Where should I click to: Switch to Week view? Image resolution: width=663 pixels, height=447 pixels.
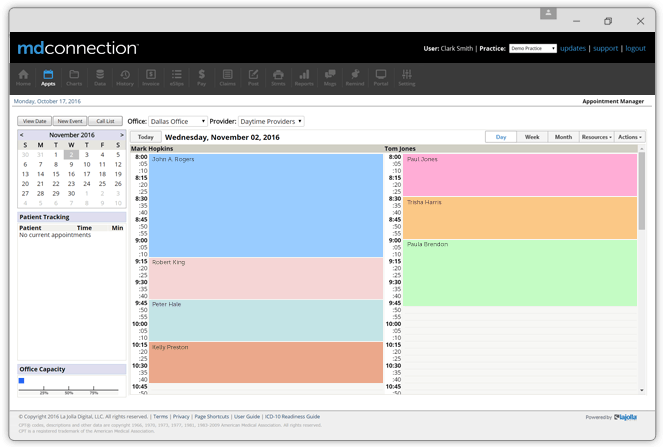(x=532, y=137)
